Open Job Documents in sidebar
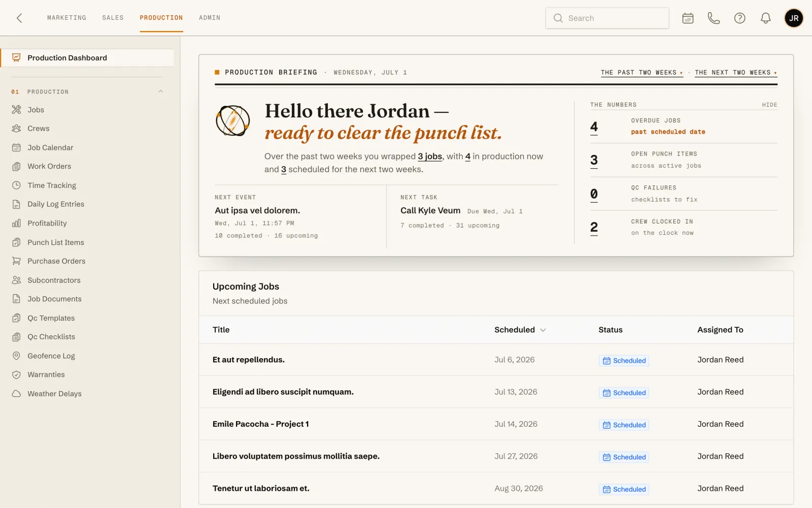This screenshot has height=508, width=812. (x=54, y=299)
